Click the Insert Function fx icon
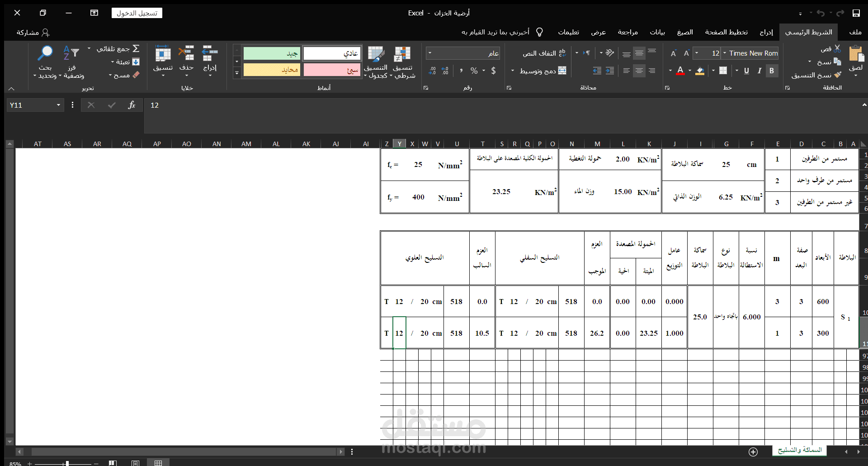Screen dimensions: 868x466 click(x=132, y=105)
